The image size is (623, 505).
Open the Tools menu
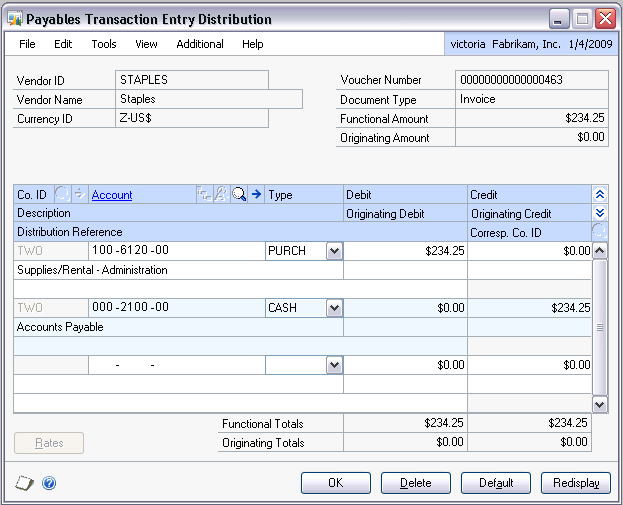point(104,44)
